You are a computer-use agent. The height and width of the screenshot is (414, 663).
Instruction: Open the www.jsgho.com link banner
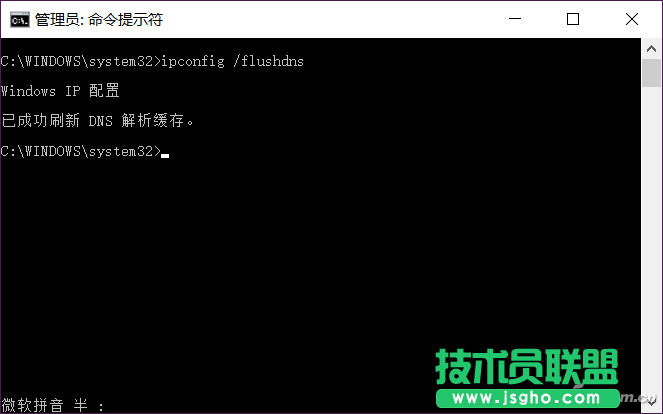527,398
